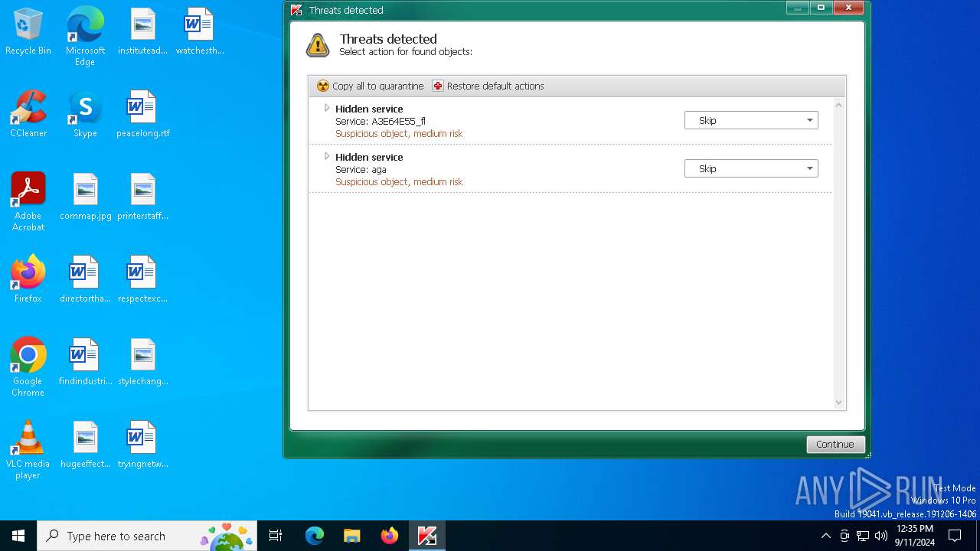Select the respectexc Word document icon
Viewport: 980px width, 551px height.
142,279
